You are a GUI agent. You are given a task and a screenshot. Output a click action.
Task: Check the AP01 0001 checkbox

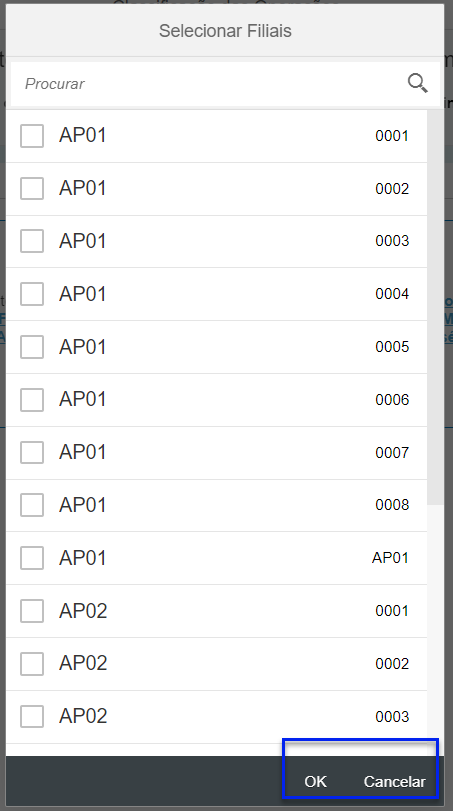pyautogui.click(x=32, y=136)
